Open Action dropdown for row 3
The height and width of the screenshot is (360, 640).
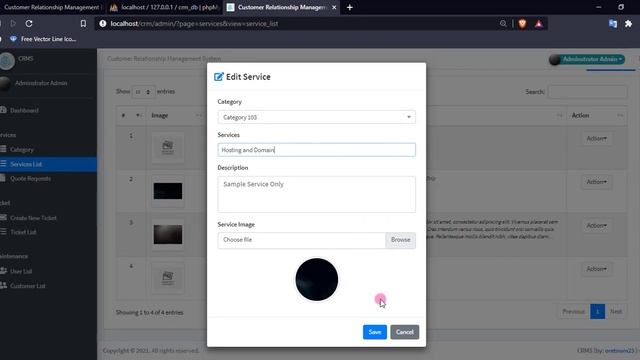click(x=596, y=225)
